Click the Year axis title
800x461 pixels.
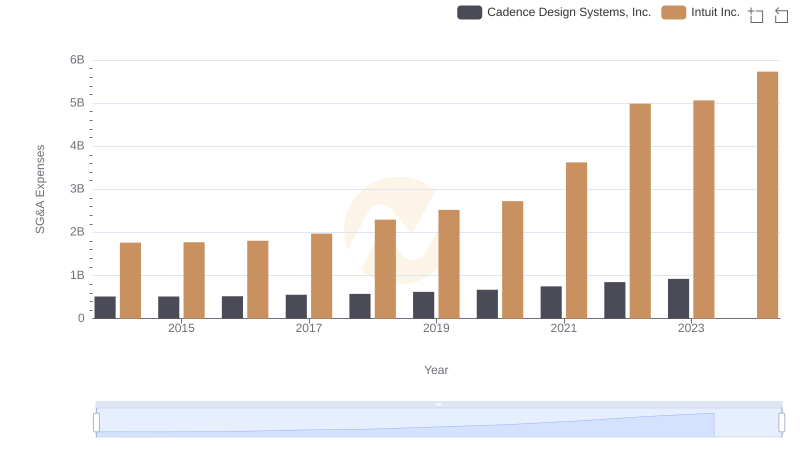pos(436,370)
